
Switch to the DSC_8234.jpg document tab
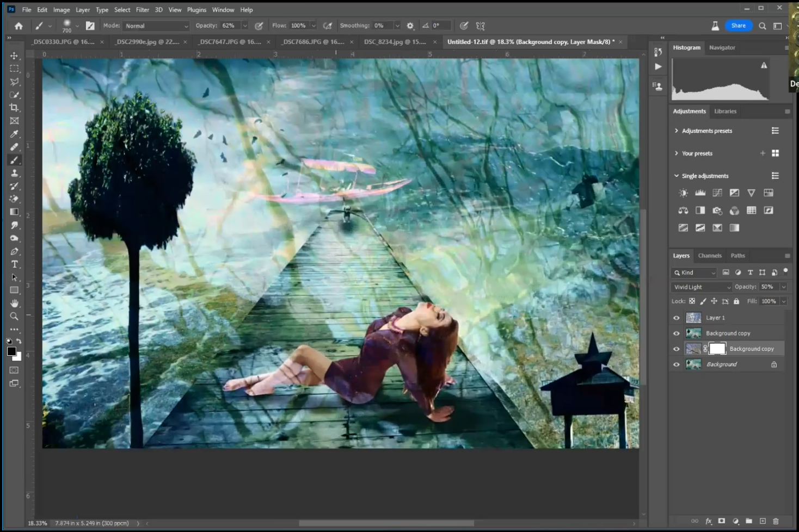pyautogui.click(x=395, y=42)
